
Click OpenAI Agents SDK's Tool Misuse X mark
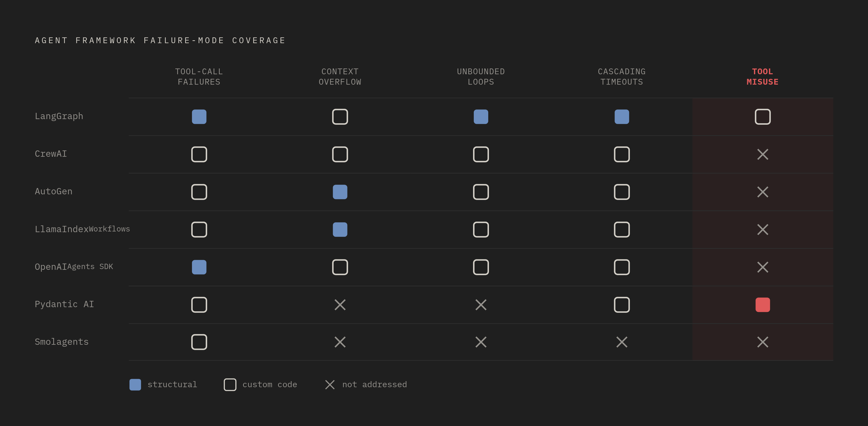tap(763, 267)
